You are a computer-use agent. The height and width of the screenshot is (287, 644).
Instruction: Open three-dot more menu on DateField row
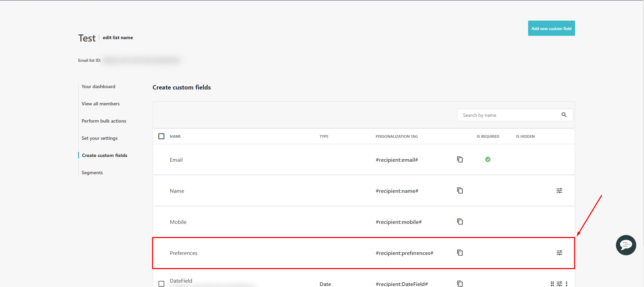567,284
